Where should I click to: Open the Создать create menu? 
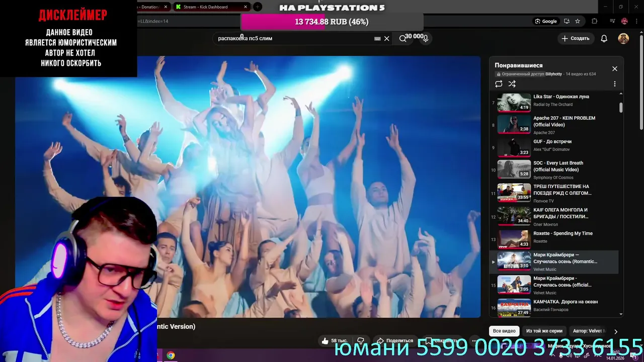pyautogui.click(x=576, y=38)
